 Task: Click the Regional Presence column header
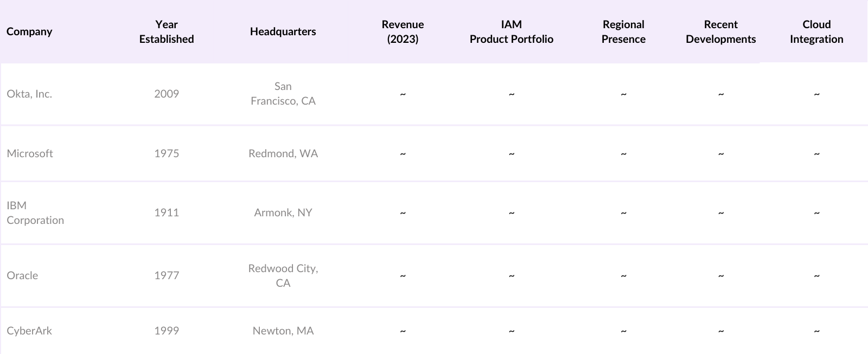[623, 31]
